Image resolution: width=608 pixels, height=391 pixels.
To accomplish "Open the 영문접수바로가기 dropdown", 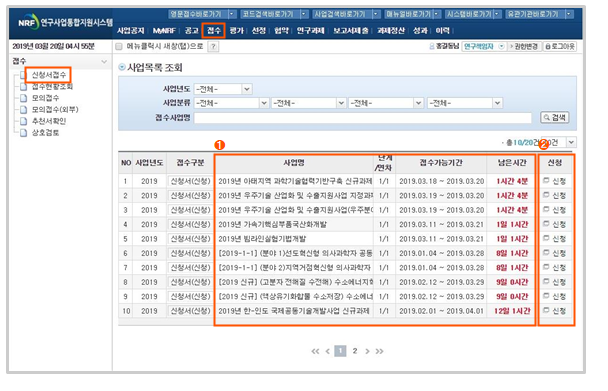I will click(232, 14).
